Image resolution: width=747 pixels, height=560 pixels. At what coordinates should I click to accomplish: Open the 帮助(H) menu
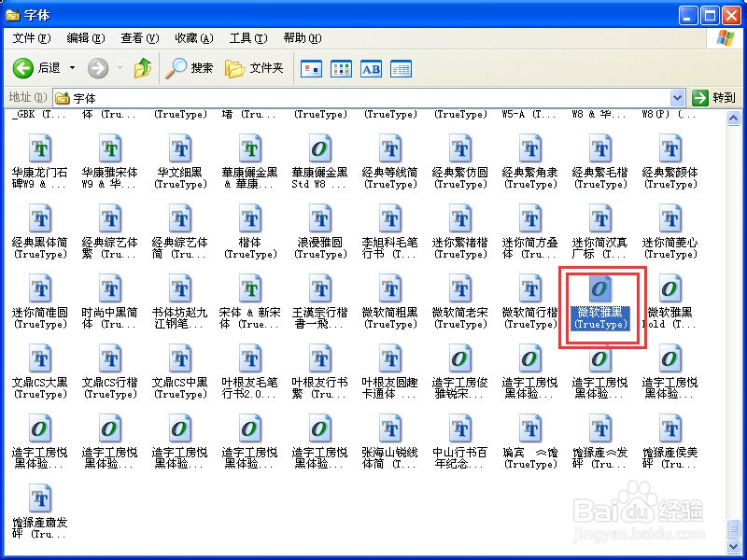pyautogui.click(x=303, y=38)
